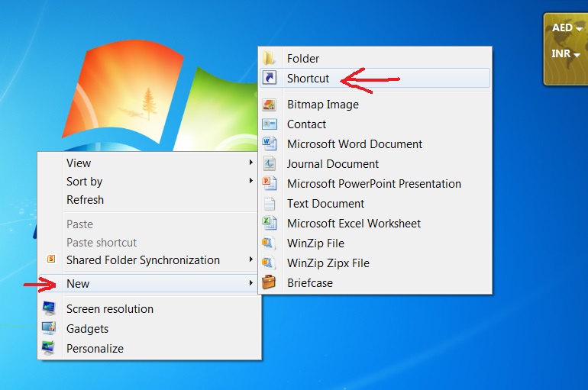588x390 pixels.
Task: Click the Folder icon in the New submenu
Action: pos(269,58)
